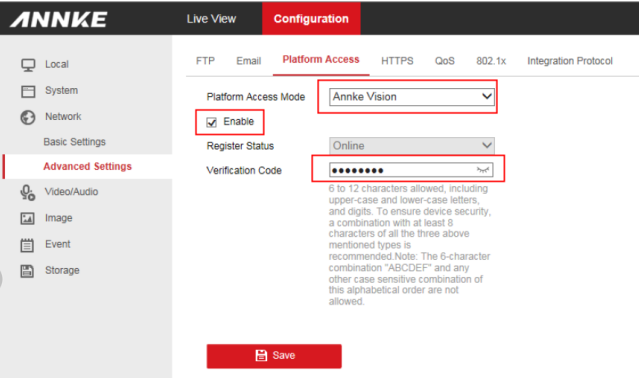This screenshot has height=378, width=639.
Task: Open Video/Audio settings in sidebar
Action: click(x=71, y=191)
